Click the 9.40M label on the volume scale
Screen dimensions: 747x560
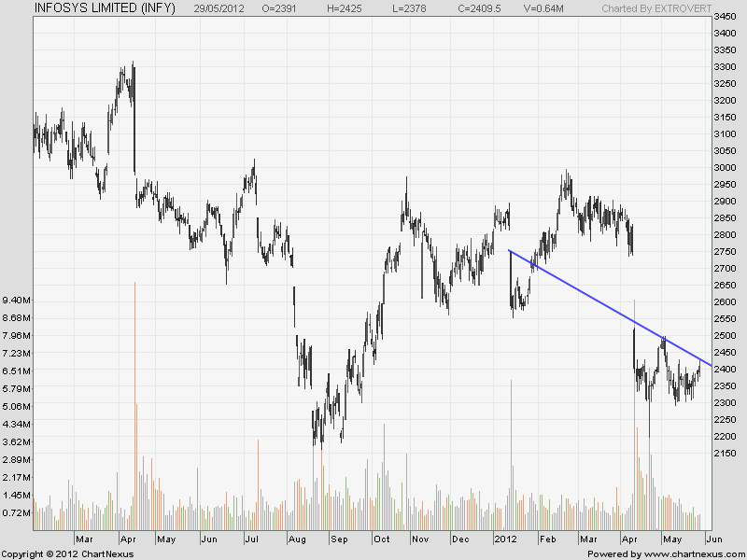(x=19, y=301)
